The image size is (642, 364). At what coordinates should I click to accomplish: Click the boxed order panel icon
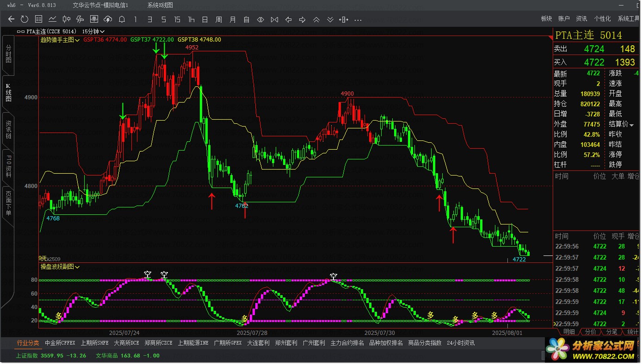[x=94, y=19]
